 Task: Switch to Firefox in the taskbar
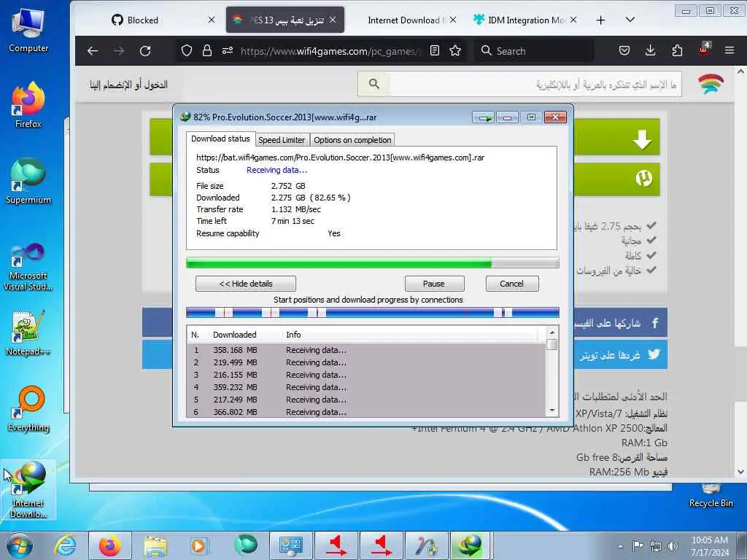click(x=109, y=545)
